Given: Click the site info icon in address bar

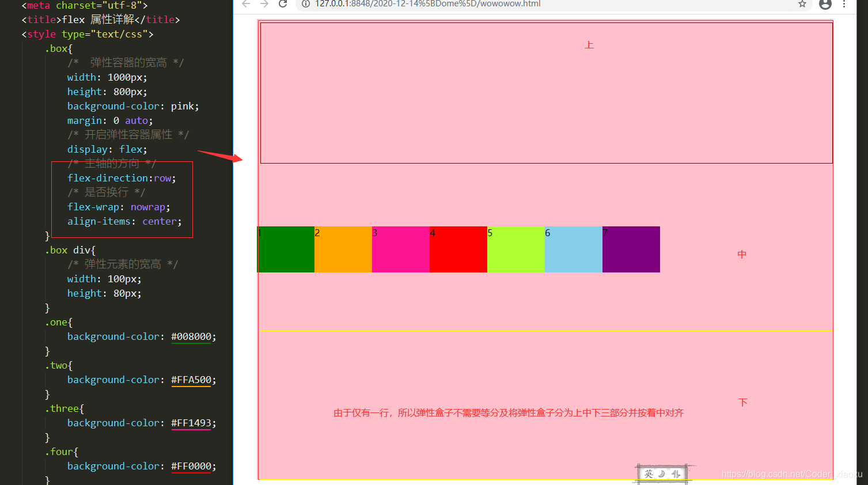Looking at the screenshot, I should click(x=306, y=3).
